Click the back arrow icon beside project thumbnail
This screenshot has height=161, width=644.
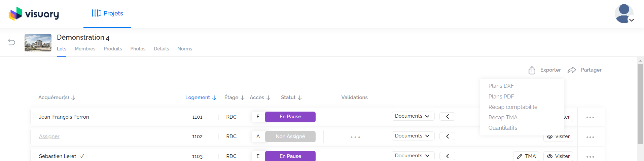click(x=11, y=42)
